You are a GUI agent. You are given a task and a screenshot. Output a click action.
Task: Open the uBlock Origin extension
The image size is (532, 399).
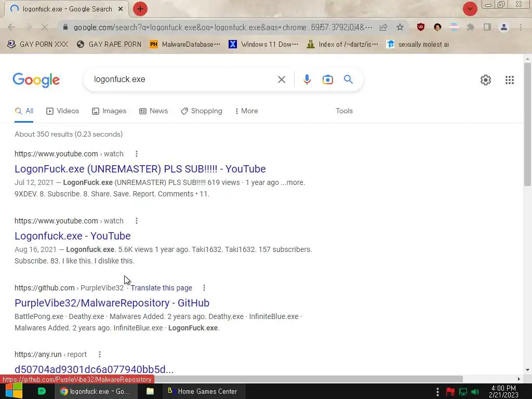tap(421, 27)
